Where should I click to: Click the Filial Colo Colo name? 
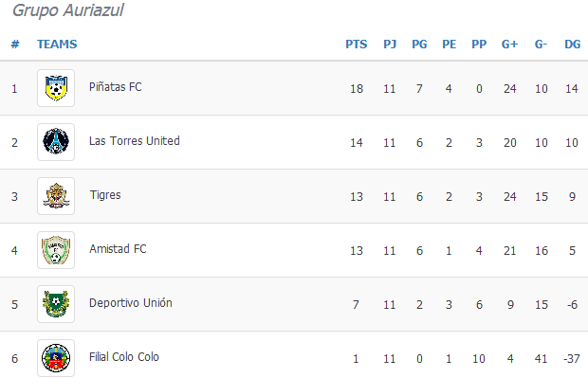pyautogui.click(x=124, y=356)
